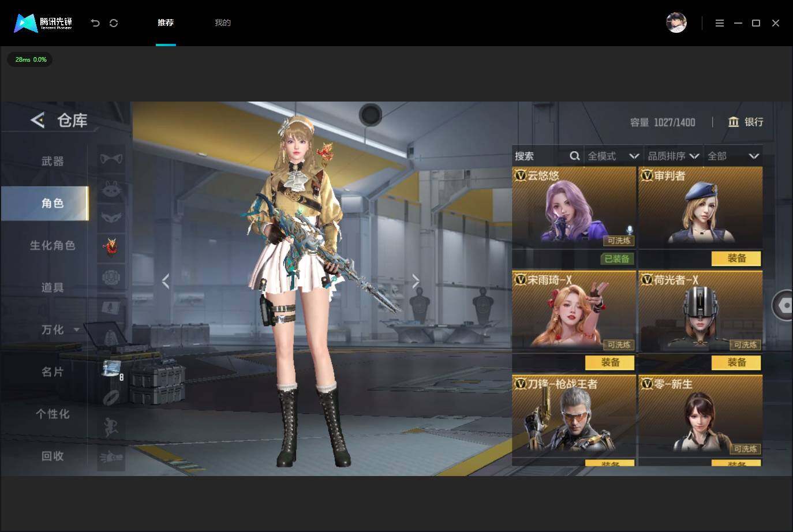Show the next character with right arrow
The image size is (793, 532).
pos(416,281)
